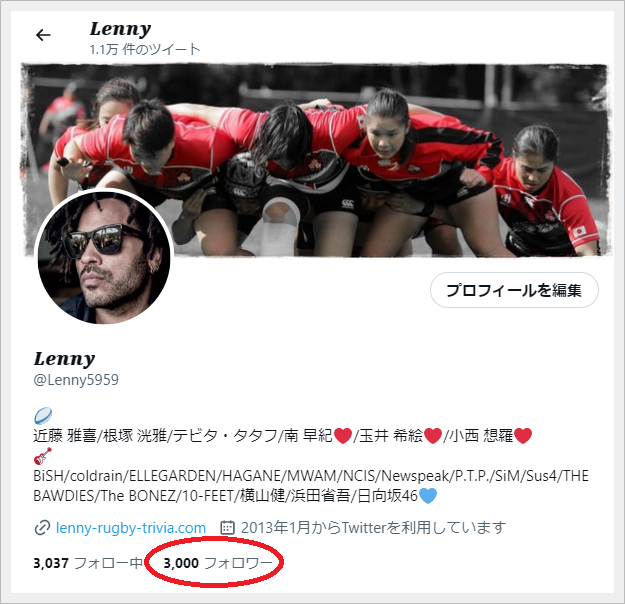
Task: Open the lenny-rugby-trivia.com website link
Action: [x=131, y=527]
